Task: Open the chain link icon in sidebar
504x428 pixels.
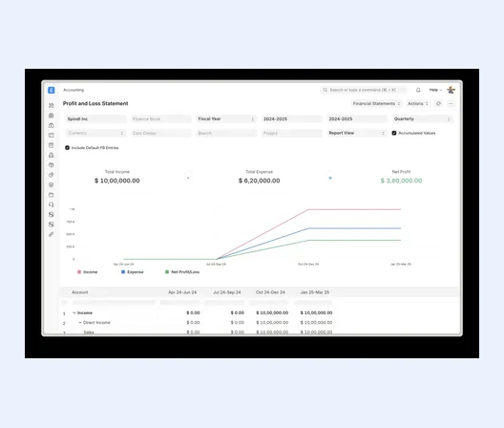Action: click(x=52, y=234)
